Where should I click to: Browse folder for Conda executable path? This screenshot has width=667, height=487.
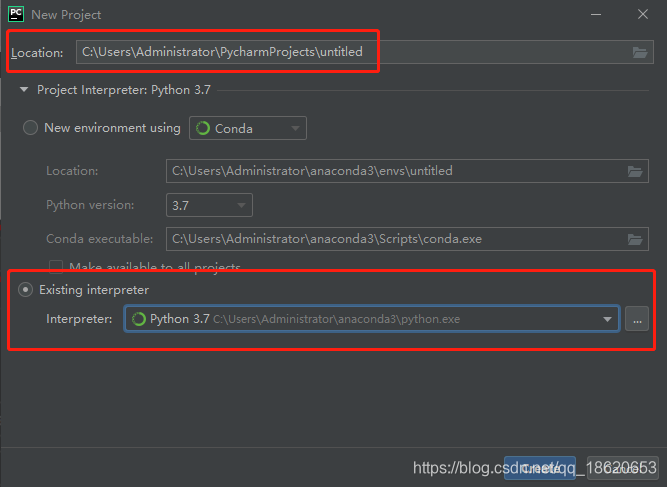click(635, 239)
